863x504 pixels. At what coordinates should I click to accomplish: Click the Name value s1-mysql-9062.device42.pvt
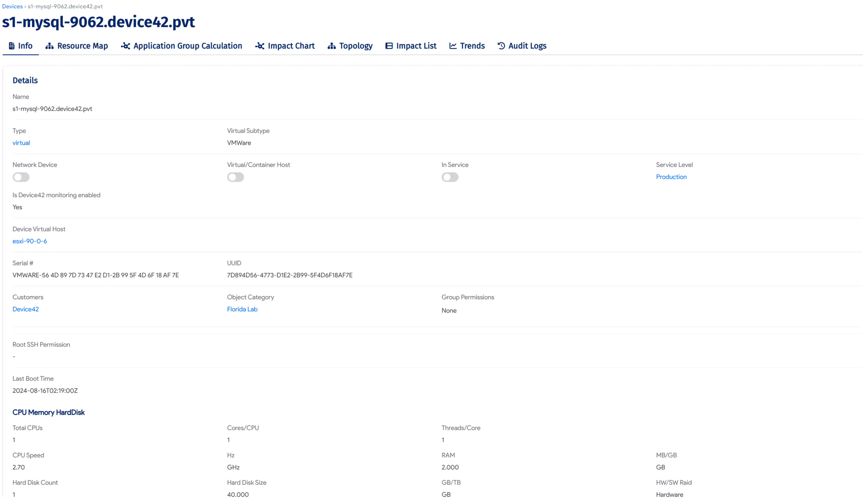52,109
